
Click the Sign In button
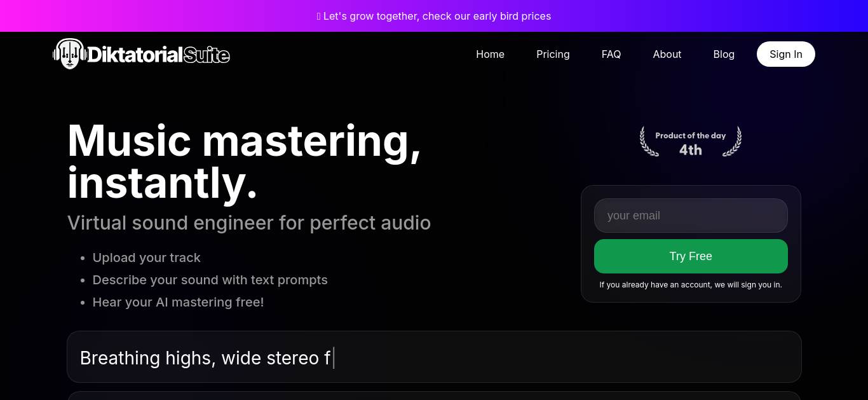pyautogui.click(x=786, y=54)
